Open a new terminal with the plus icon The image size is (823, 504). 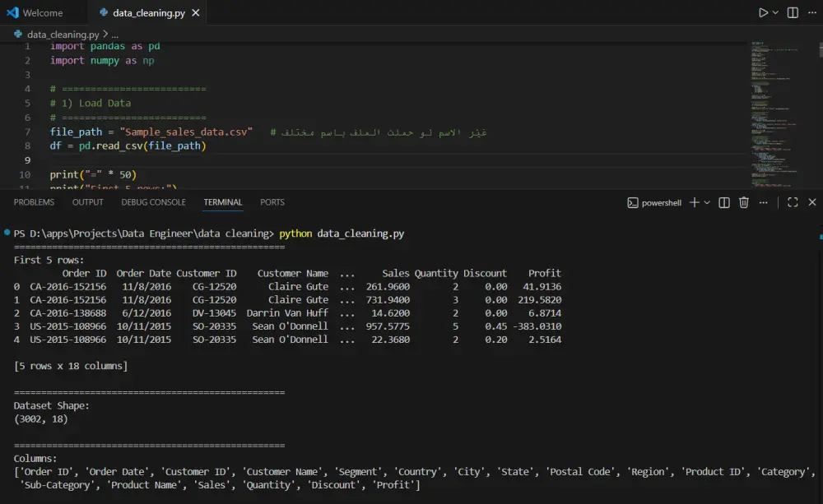[x=695, y=202]
